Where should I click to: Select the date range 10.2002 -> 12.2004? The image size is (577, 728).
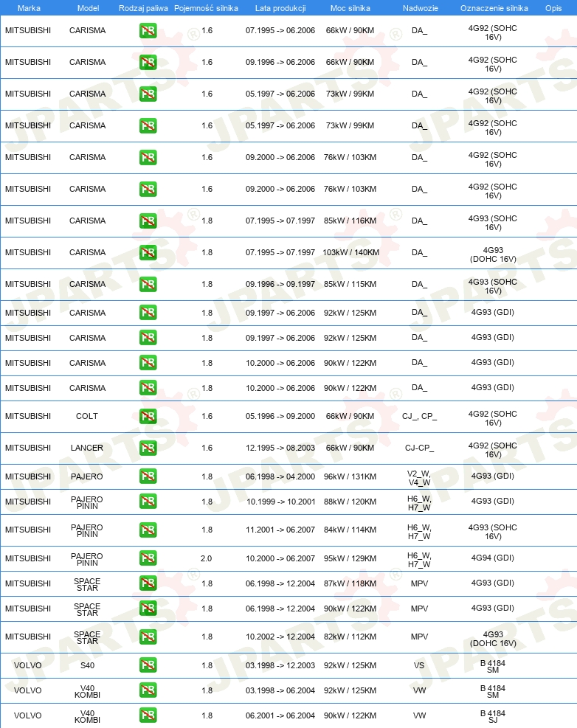pyautogui.click(x=280, y=637)
